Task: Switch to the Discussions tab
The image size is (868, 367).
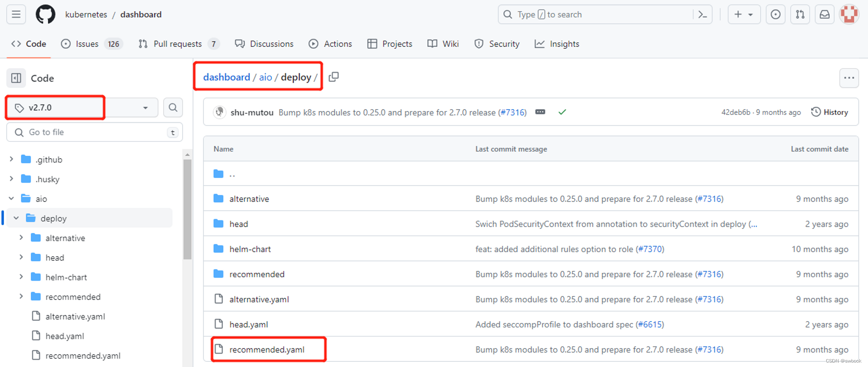Action: [x=264, y=44]
